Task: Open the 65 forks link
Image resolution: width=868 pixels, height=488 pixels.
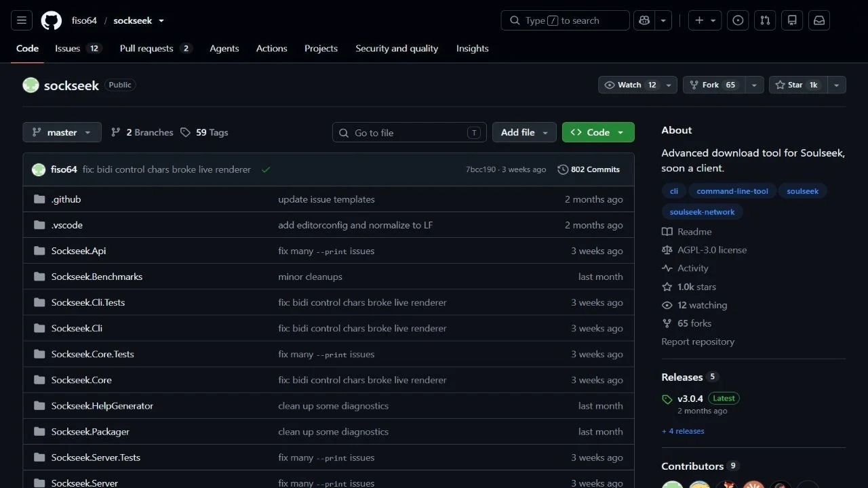Action: [687, 323]
